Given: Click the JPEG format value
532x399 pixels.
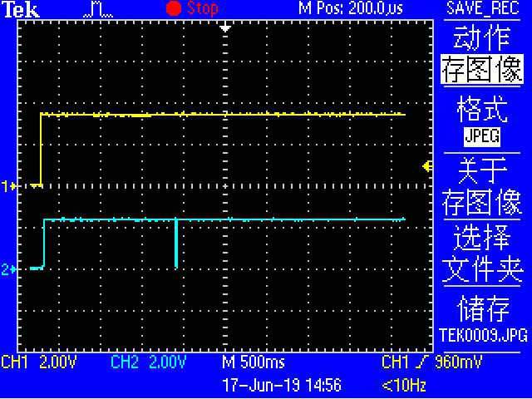Looking at the screenshot, I should coord(482,136).
